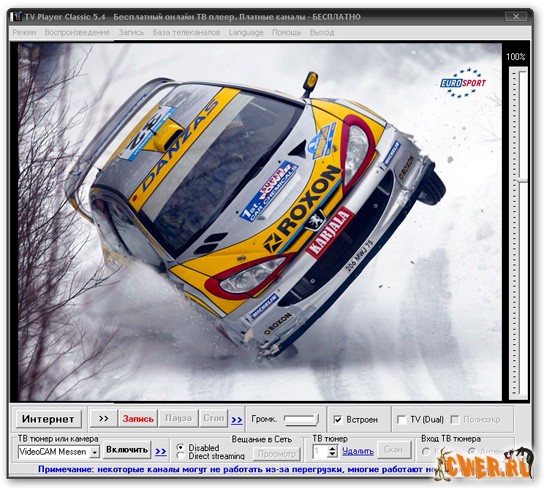This screenshot has height=489, width=544.
Task: Click the Интернет button
Action: point(48,419)
